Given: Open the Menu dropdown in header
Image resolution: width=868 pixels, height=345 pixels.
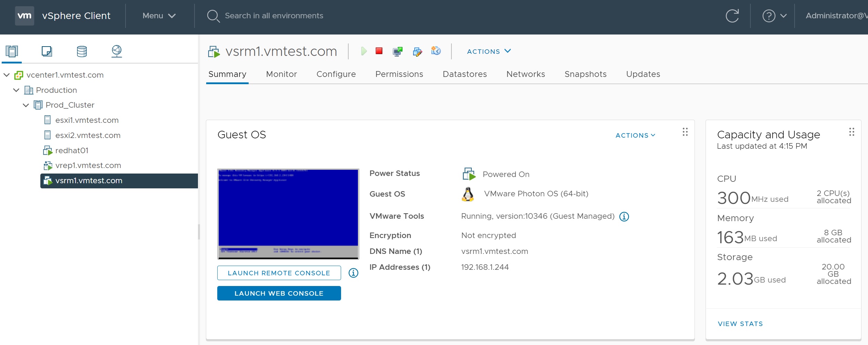Looking at the screenshot, I should (159, 16).
